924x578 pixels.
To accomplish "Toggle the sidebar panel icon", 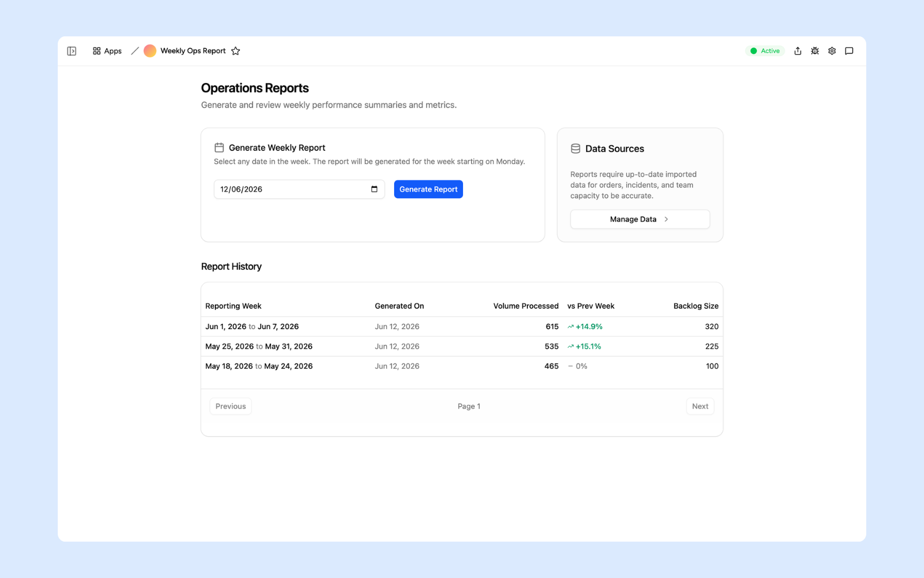I will click(72, 51).
